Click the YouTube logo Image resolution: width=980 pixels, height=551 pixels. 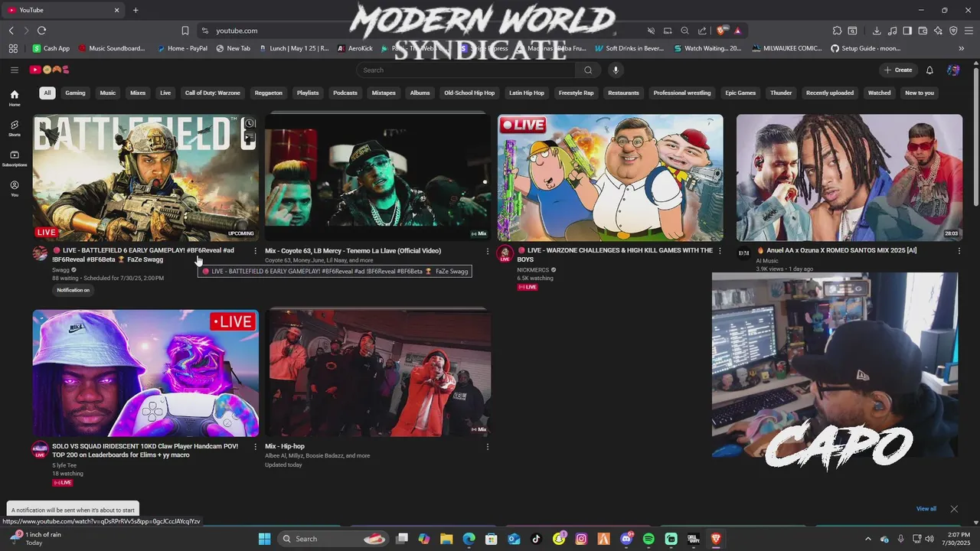pyautogui.click(x=49, y=70)
